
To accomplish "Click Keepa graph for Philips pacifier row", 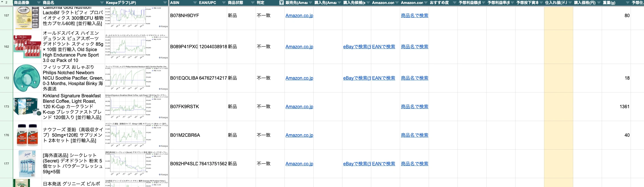I will click(x=137, y=78).
